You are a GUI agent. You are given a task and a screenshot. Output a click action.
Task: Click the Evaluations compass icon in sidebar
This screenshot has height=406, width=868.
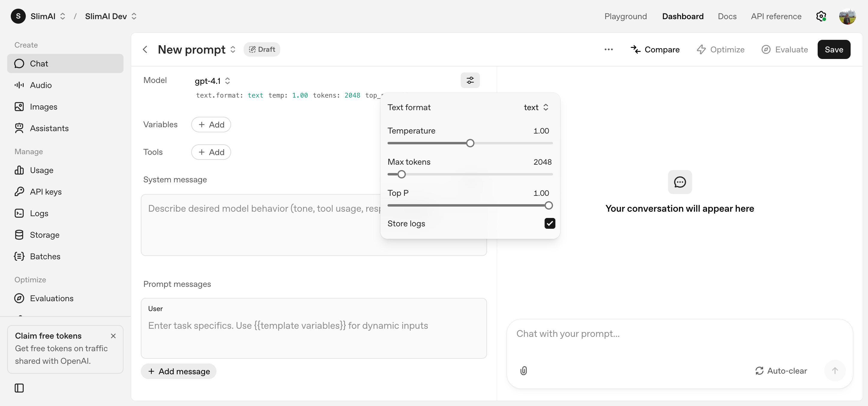click(x=19, y=298)
